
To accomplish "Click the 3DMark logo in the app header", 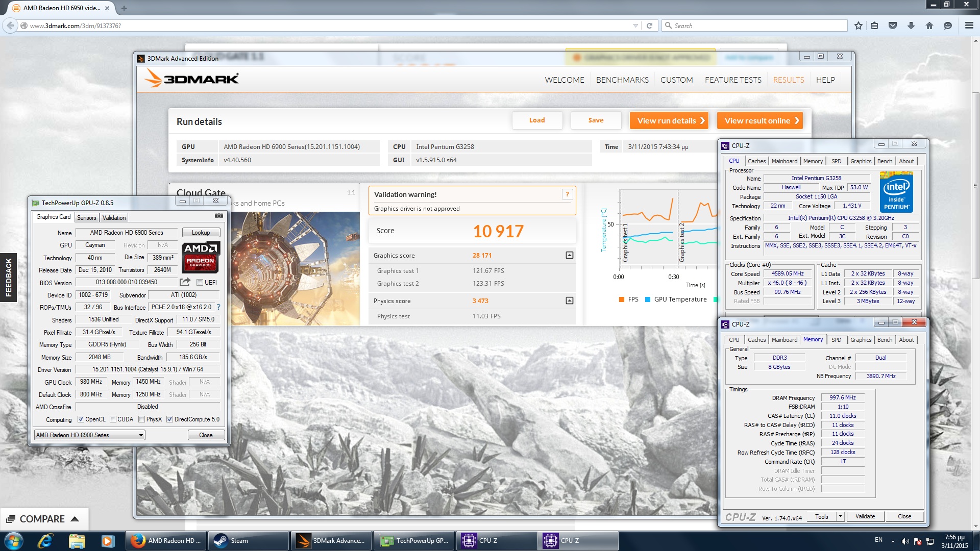I will tap(192, 79).
